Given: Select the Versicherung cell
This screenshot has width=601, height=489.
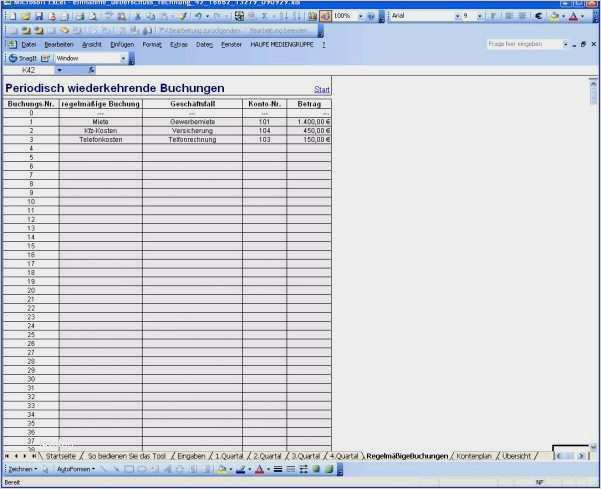Looking at the screenshot, I should click(x=192, y=131).
